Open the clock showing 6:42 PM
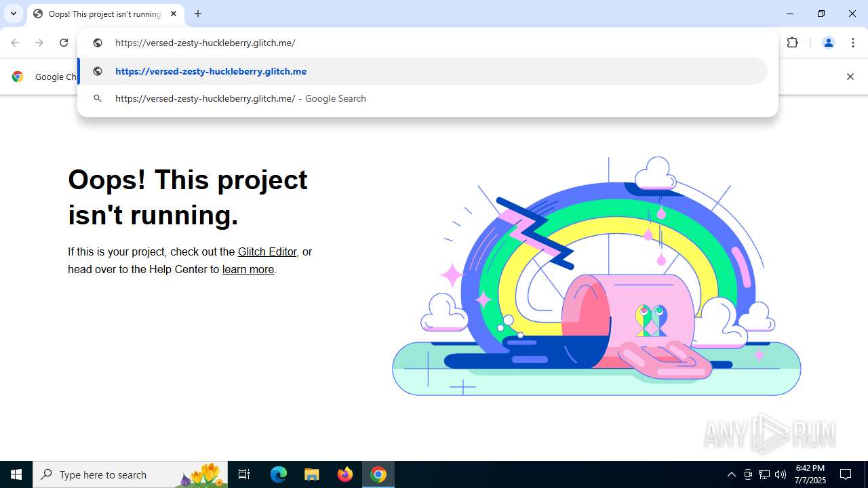Viewport: 868px width, 488px height. [810, 474]
